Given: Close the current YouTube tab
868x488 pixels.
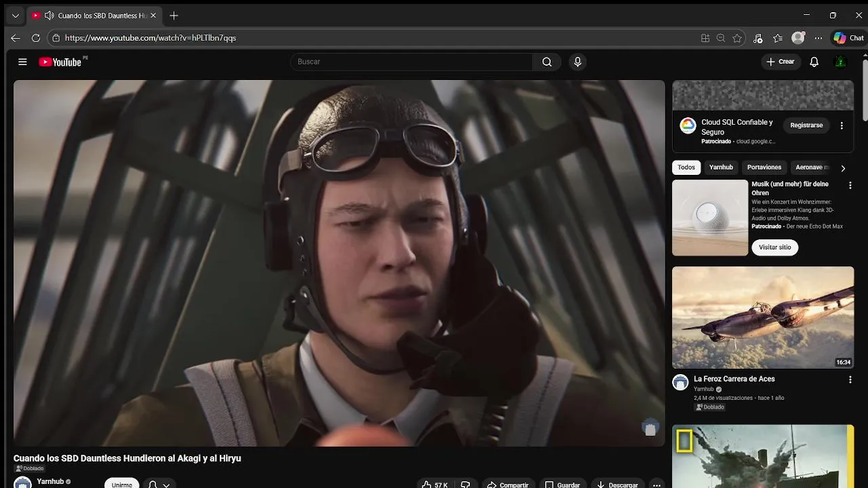Looking at the screenshot, I should 152,16.
